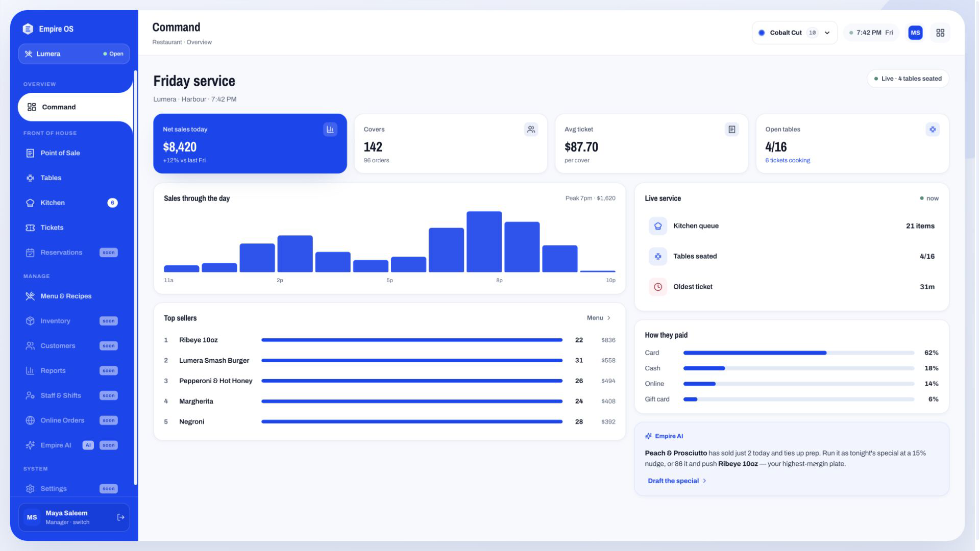The height and width of the screenshot is (551, 980).
Task: Click the chart icon on Net sales card
Action: pos(330,130)
